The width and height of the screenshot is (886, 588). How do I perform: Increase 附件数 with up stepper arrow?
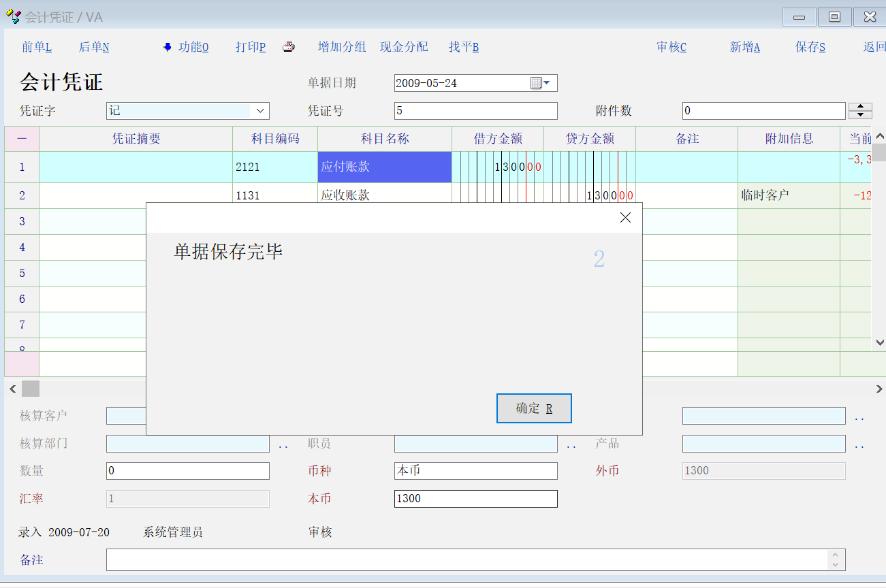pos(861,107)
